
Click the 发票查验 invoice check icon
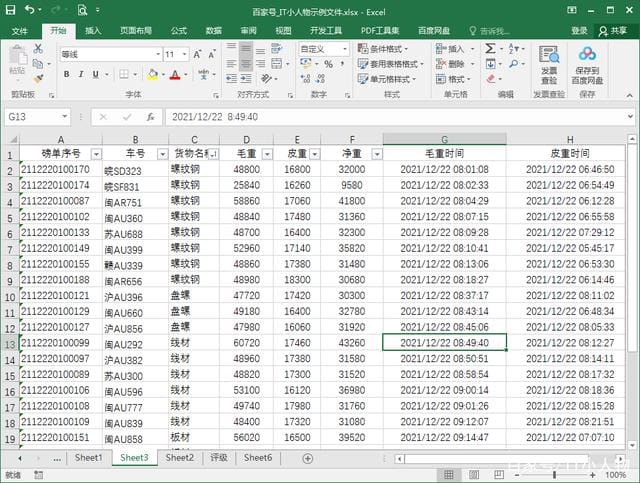coord(549,62)
